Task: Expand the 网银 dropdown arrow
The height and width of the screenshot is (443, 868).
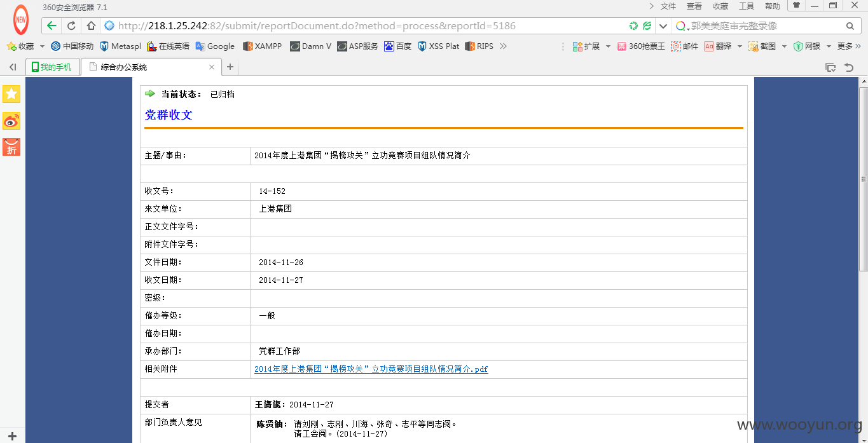Action: [829, 46]
